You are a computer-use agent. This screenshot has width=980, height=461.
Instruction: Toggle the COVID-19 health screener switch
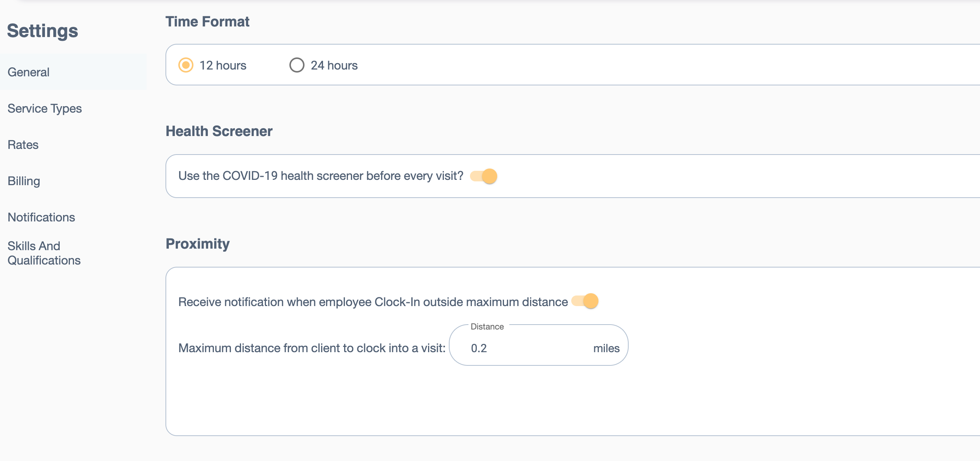484,176
